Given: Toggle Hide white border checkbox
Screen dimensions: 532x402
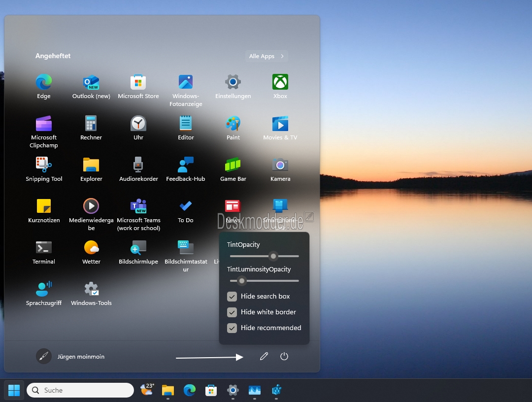Looking at the screenshot, I should click(232, 312).
